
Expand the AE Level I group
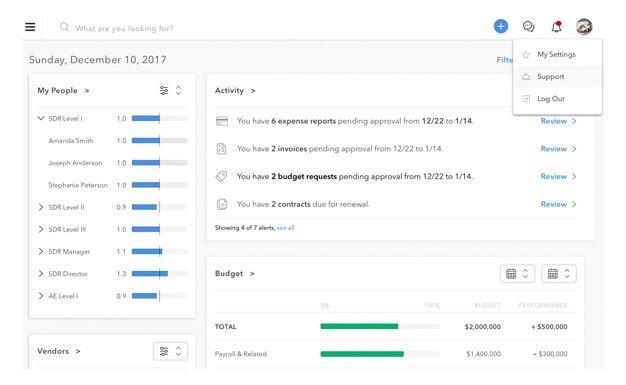[x=41, y=296]
